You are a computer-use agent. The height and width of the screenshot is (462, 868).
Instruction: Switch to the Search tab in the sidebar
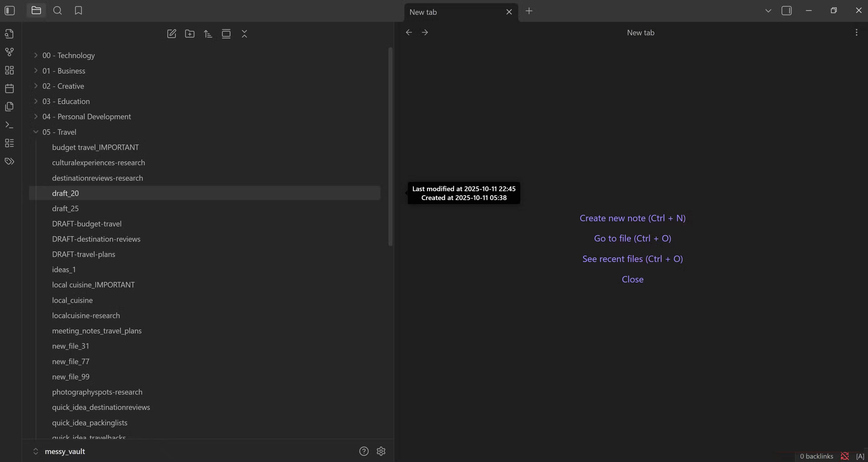point(58,11)
